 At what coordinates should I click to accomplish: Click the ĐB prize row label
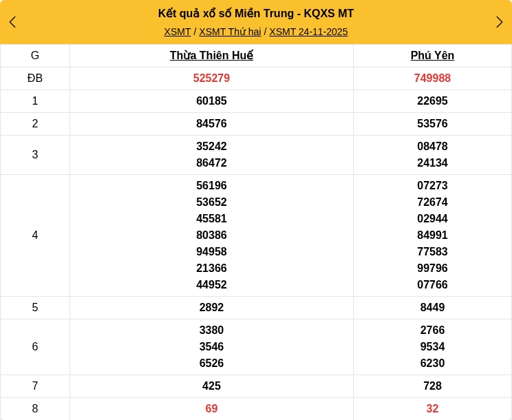click(35, 78)
